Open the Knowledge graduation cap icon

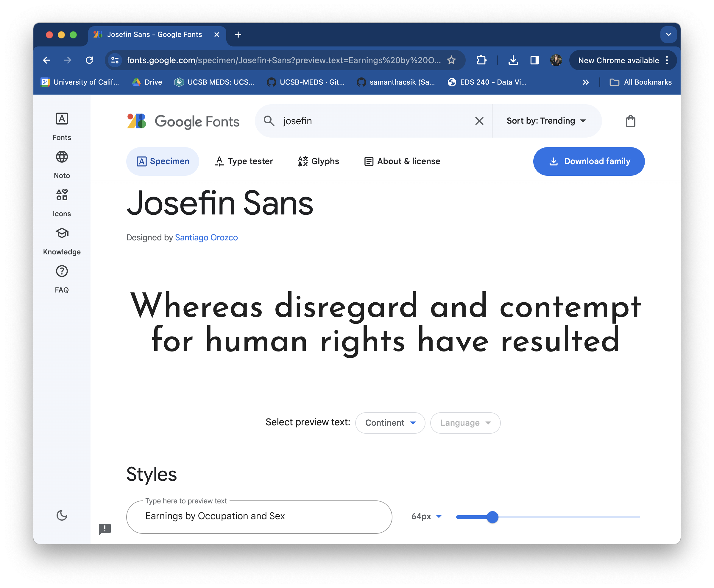click(62, 233)
